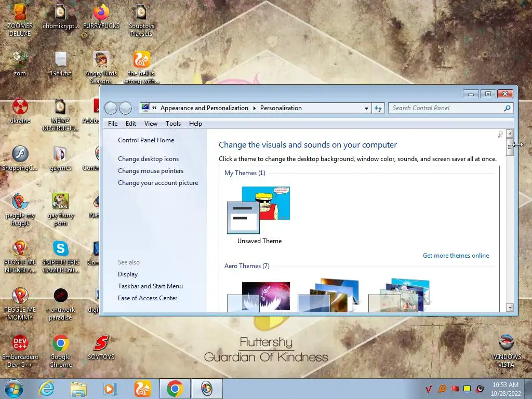Click the help icon in Personalization
This screenshot has width=532, height=399.
500,135
